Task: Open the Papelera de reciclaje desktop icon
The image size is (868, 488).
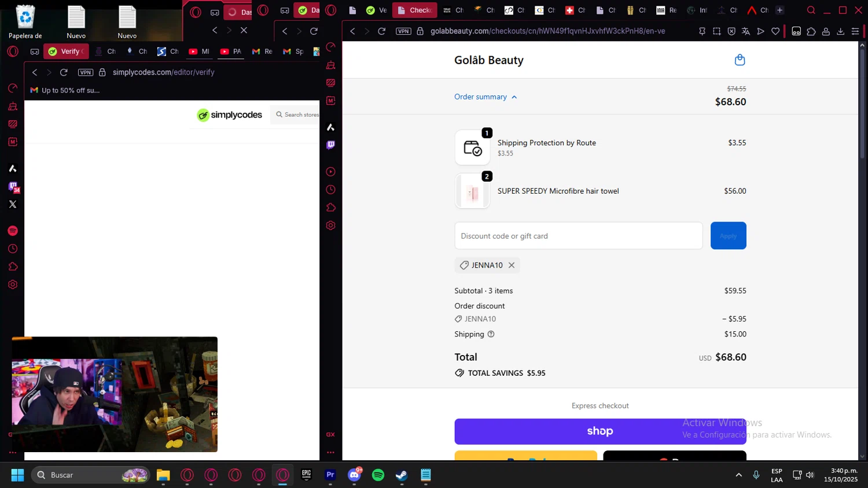Action: [25, 22]
